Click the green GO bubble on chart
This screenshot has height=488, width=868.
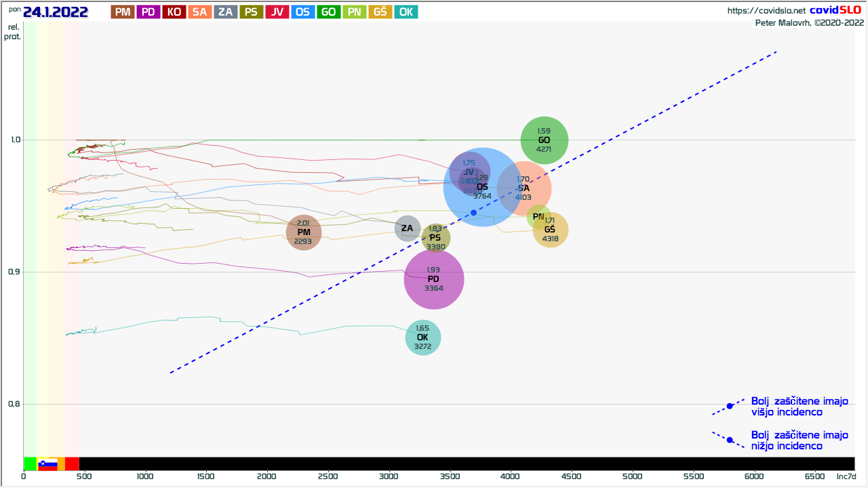[544, 140]
